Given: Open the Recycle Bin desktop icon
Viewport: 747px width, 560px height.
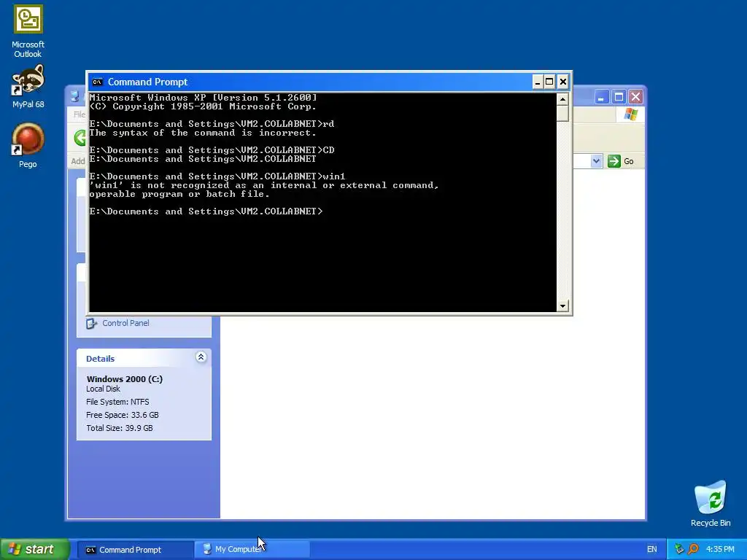Looking at the screenshot, I should tap(710, 503).
